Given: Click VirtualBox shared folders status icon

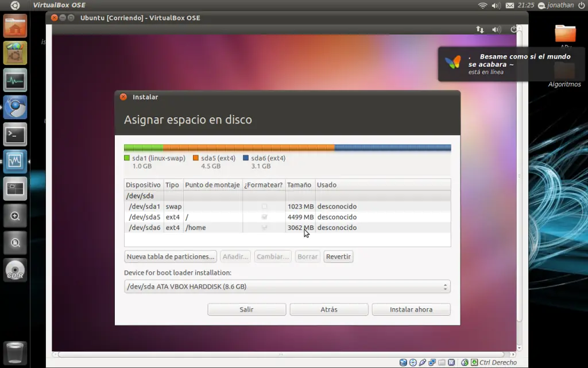Looking at the screenshot, I should tap(442, 362).
